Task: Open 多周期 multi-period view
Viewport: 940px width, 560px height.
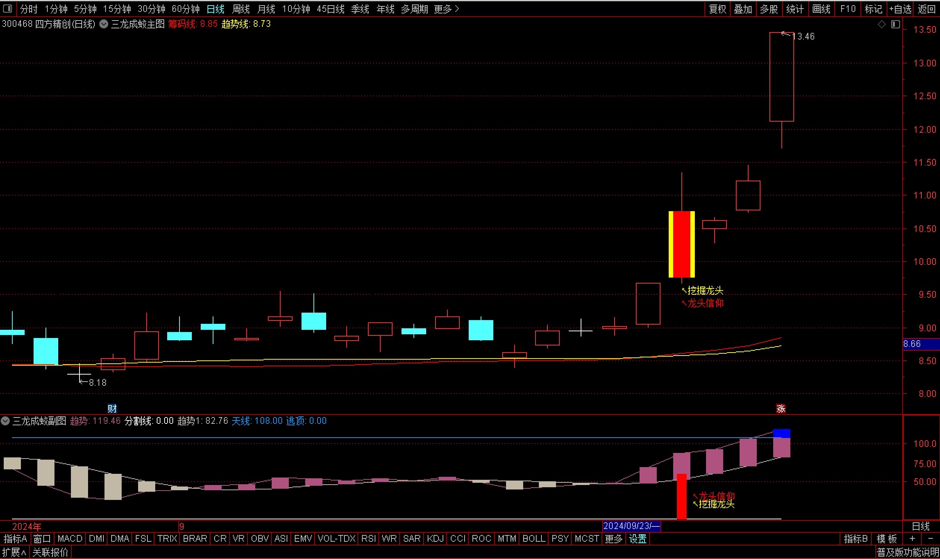Action: click(414, 9)
